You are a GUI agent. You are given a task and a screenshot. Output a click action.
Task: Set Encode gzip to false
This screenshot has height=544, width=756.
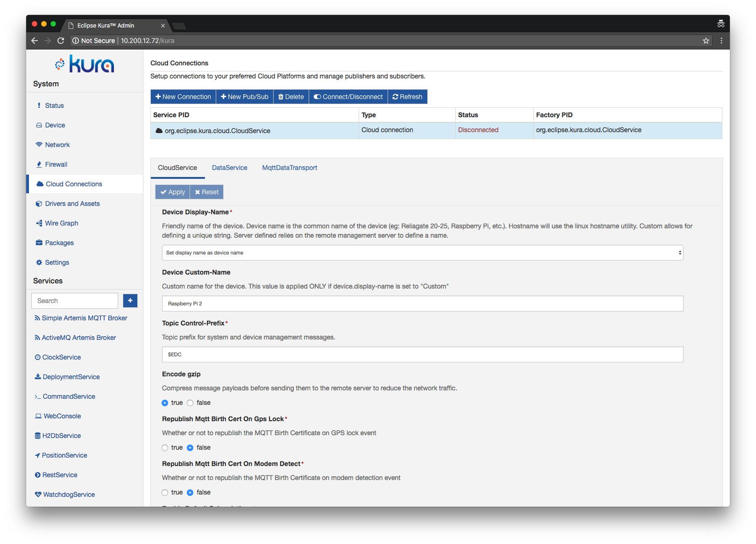coord(190,403)
